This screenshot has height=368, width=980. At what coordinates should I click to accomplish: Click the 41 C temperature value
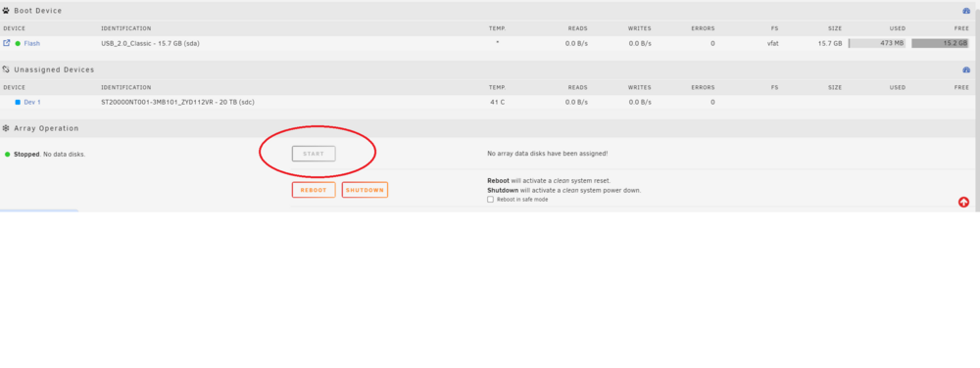point(498,103)
